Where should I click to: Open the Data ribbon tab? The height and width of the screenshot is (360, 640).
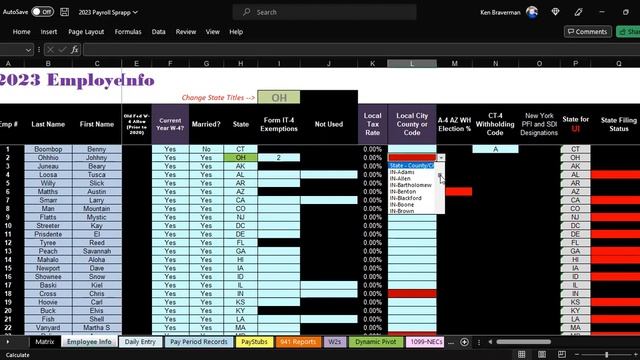pyautogui.click(x=158, y=31)
